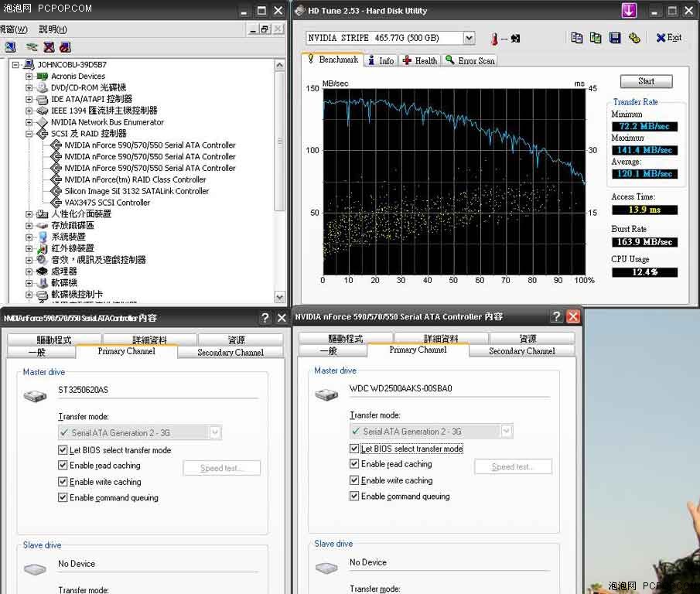Expand the Acronis Devices node
This screenshot has height=594, width=700.
click(29, 77)
